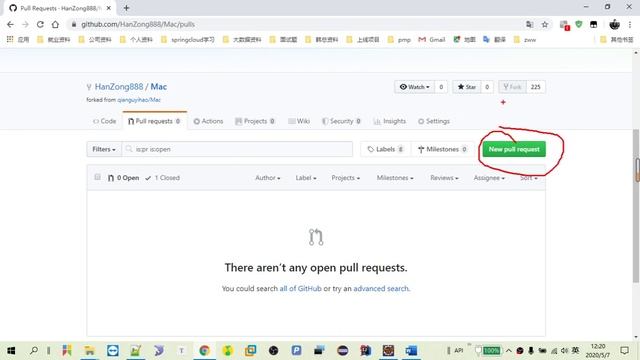Open the 225 forks count
The width and height of the screenshot is (640, 360).
click(536, 87)
